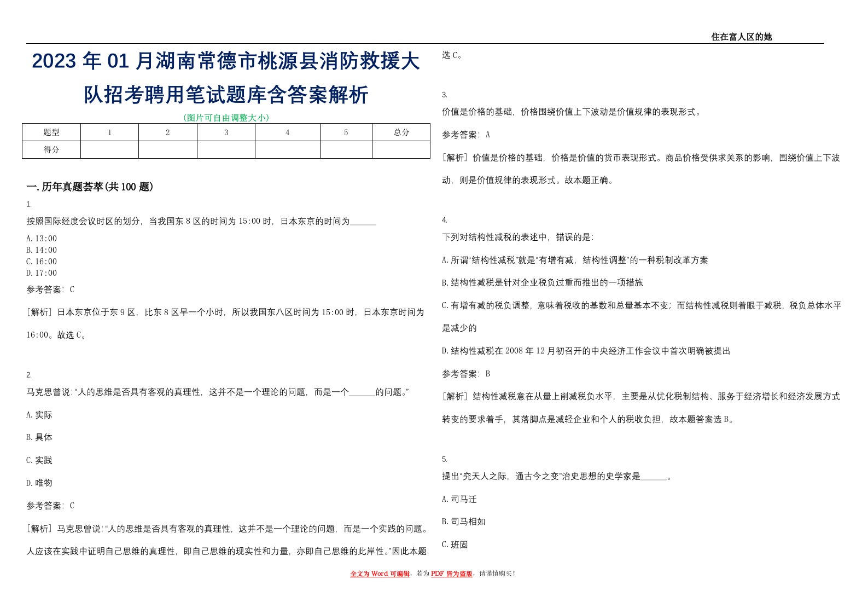
Task: Click question 2 text quoting 马克思
Action: point(218,392)
